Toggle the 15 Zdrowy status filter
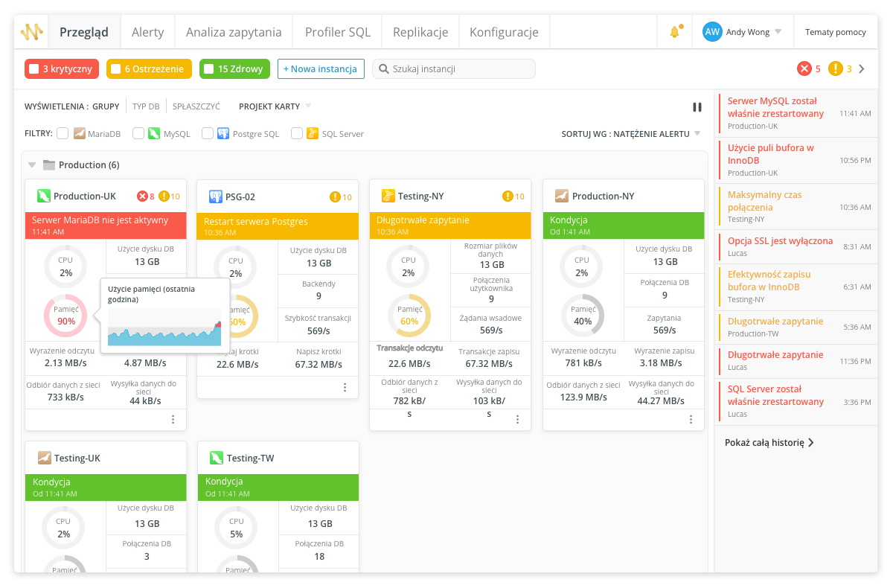 234,69
